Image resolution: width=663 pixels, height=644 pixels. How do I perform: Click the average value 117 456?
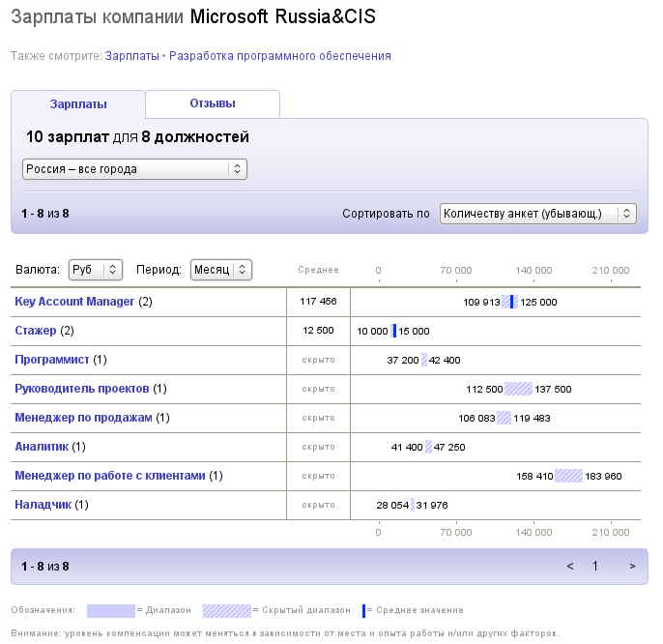click(318, 302)
